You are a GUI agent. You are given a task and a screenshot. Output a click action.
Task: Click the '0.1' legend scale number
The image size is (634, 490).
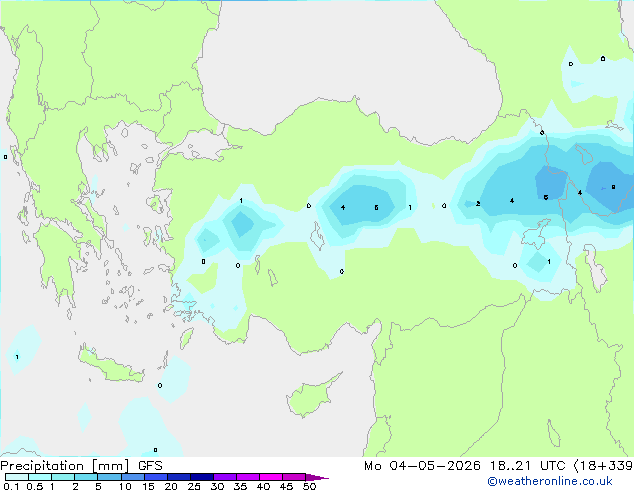click(x=11, y=486)
